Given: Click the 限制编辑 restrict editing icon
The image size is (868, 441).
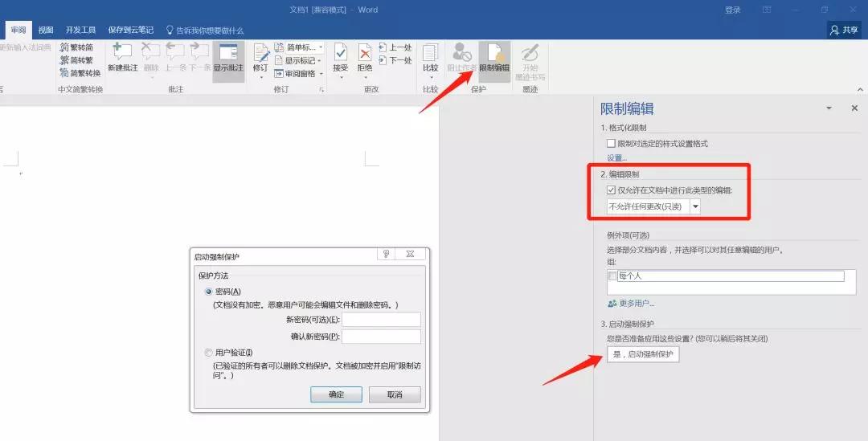Looking at the screenshot, I should tap(494, 52).
